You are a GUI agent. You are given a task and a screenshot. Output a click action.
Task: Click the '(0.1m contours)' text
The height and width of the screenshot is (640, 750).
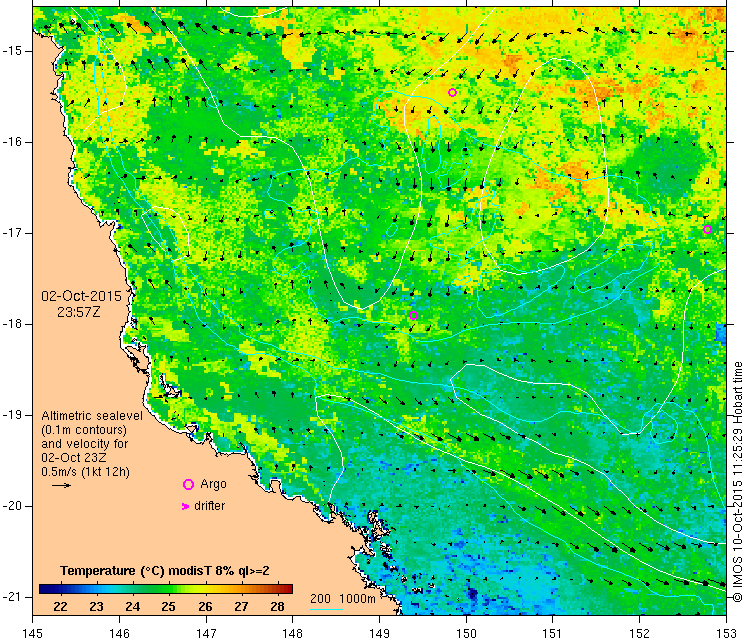click(x=84, y=430)
